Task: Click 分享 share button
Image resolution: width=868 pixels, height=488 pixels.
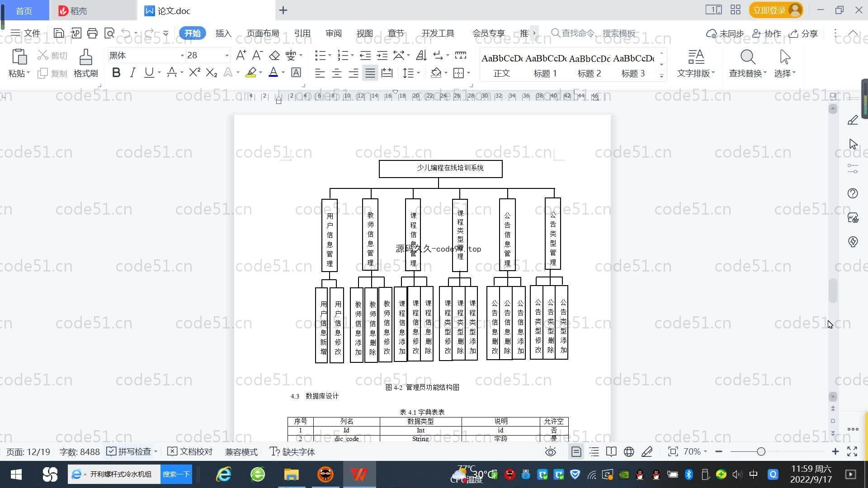Action: tap(804, 33)
